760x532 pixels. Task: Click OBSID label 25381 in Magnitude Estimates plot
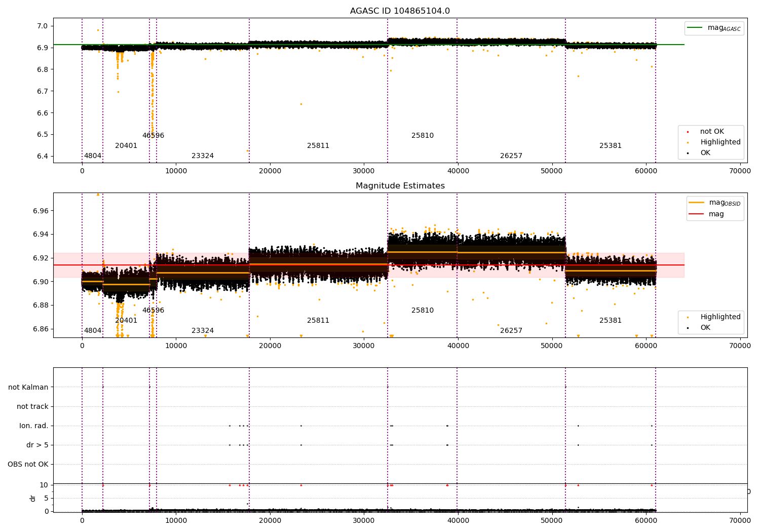[611, 321]
